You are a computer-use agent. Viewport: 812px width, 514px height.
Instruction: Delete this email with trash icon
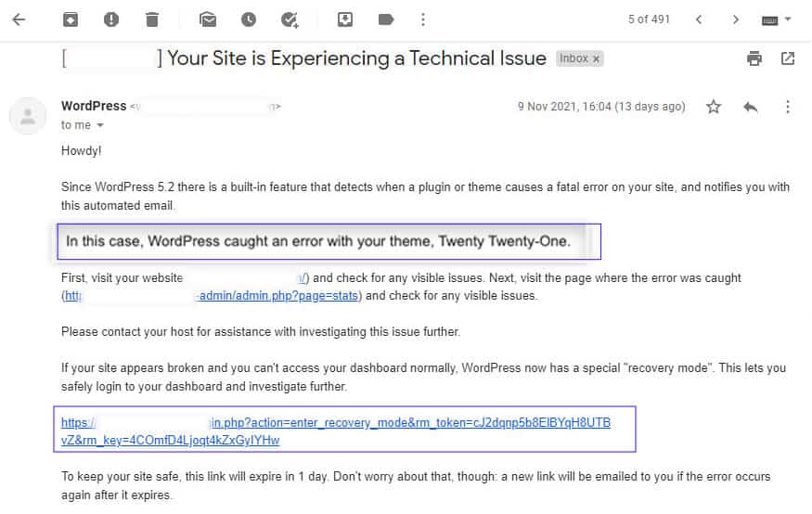[152, 19]
